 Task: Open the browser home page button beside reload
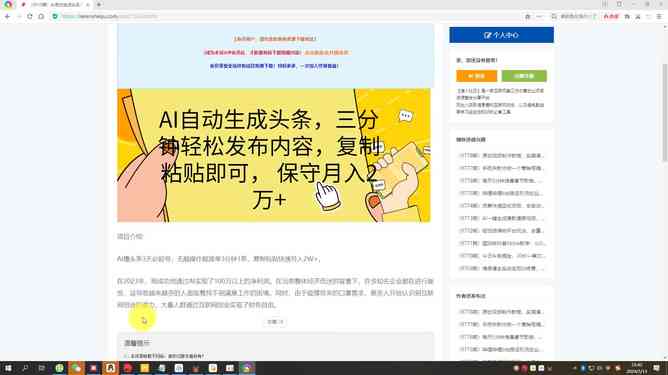point(41,16)
